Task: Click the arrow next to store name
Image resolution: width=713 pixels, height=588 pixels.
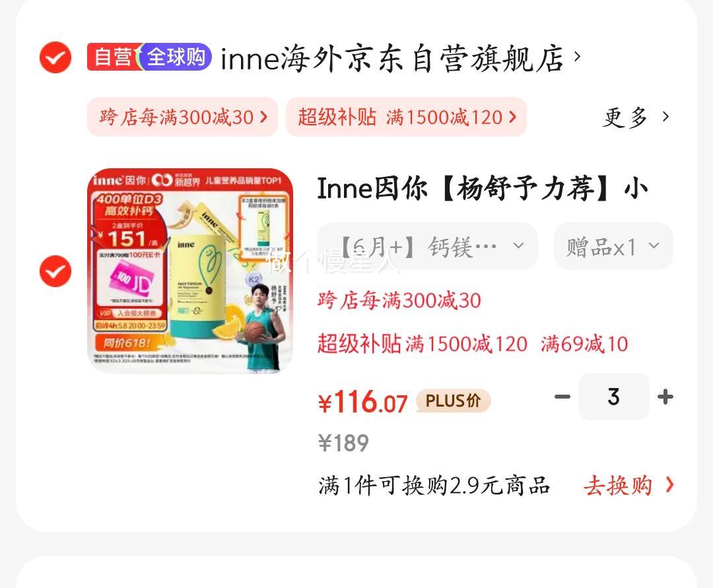Action: 578,56
